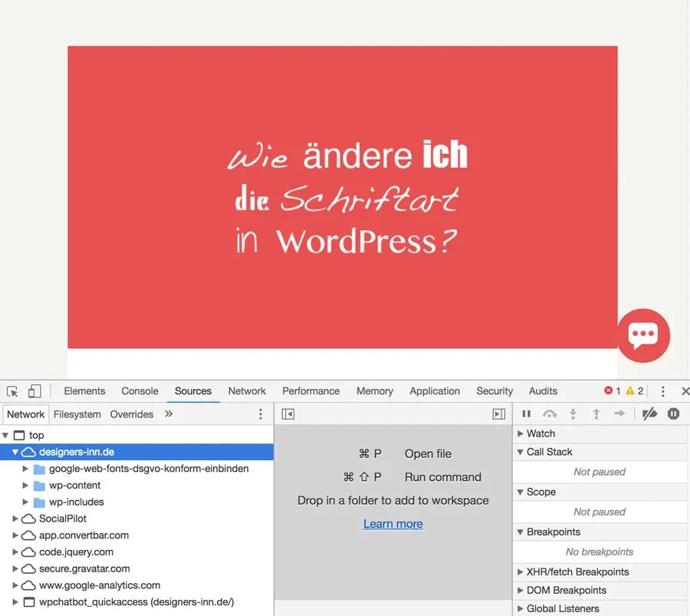Toggle pause on exceptions
Image resolution: width=690 pixels, height=616 pixels.
click(x=673, y=414)
